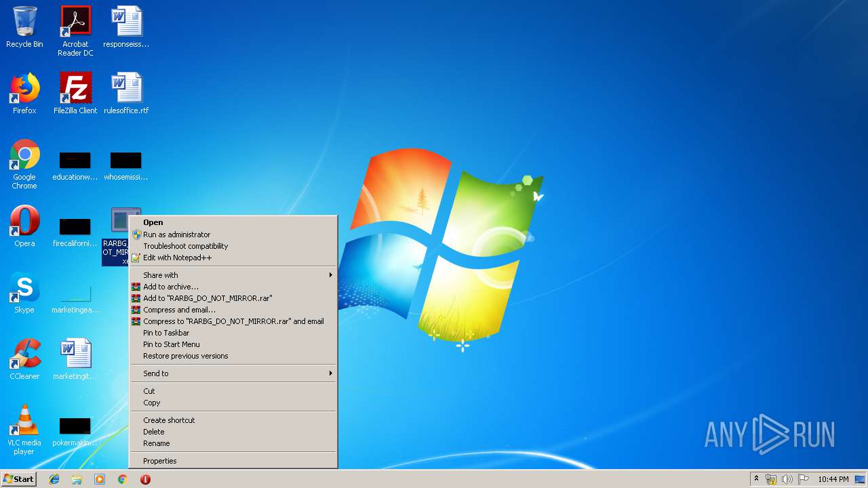This screenshot has height=488, width=868.
Task: Choose Edit with Notepad++
Action: [233, 258]
